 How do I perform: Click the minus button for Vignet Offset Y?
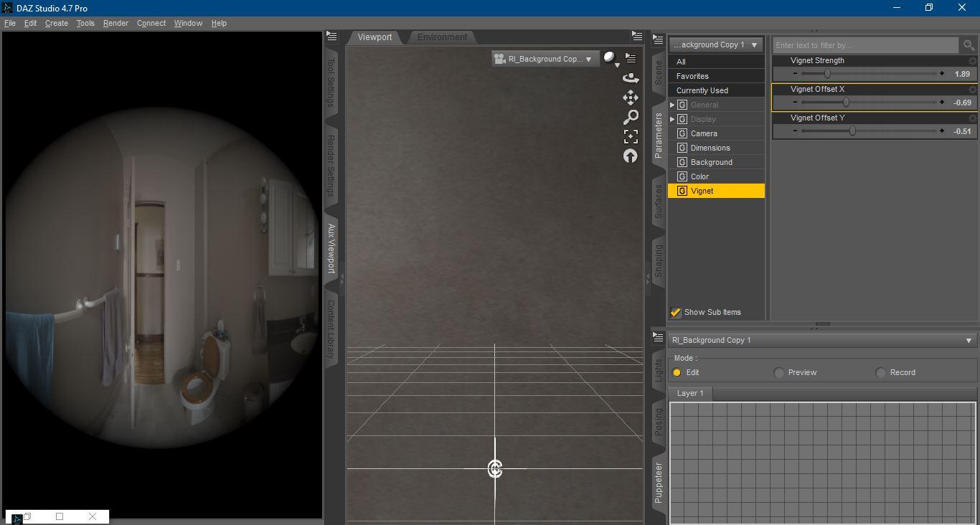[x=795, y=131]
